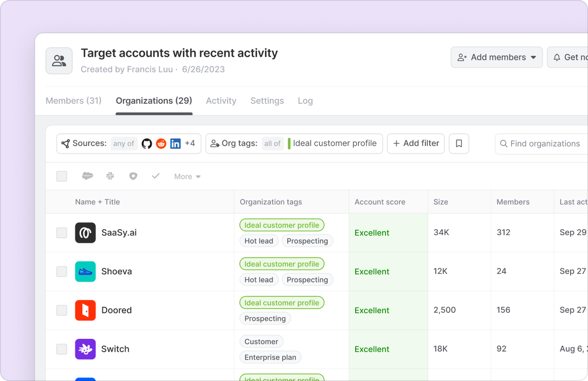Image resolution: width=588 pixels, height=381 pixels.
Task: Switch to the Members (31) tab
Action: (x=74, y=101)
